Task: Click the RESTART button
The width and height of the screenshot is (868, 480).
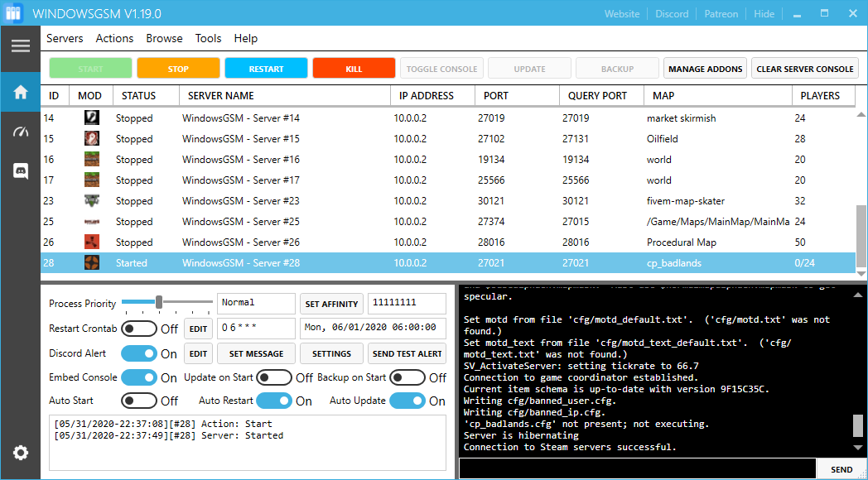Action: (x=266, y=69)
